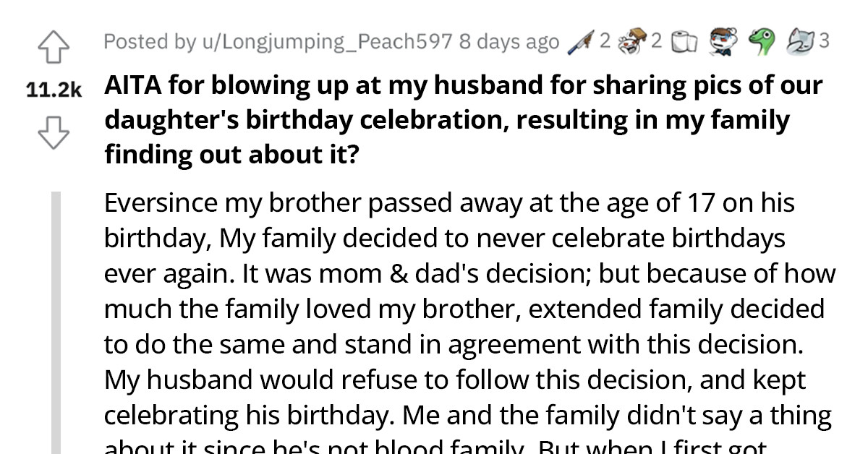The image size is (868, 454).
Task: Click the first award with count 2
Action: click(x=605, y=41)
